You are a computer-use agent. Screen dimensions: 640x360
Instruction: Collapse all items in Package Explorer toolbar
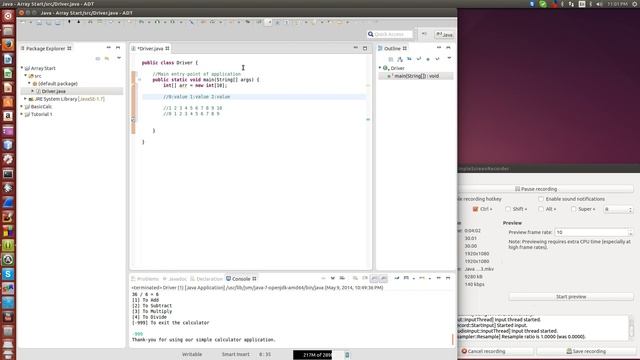click(x=98, y=59)
